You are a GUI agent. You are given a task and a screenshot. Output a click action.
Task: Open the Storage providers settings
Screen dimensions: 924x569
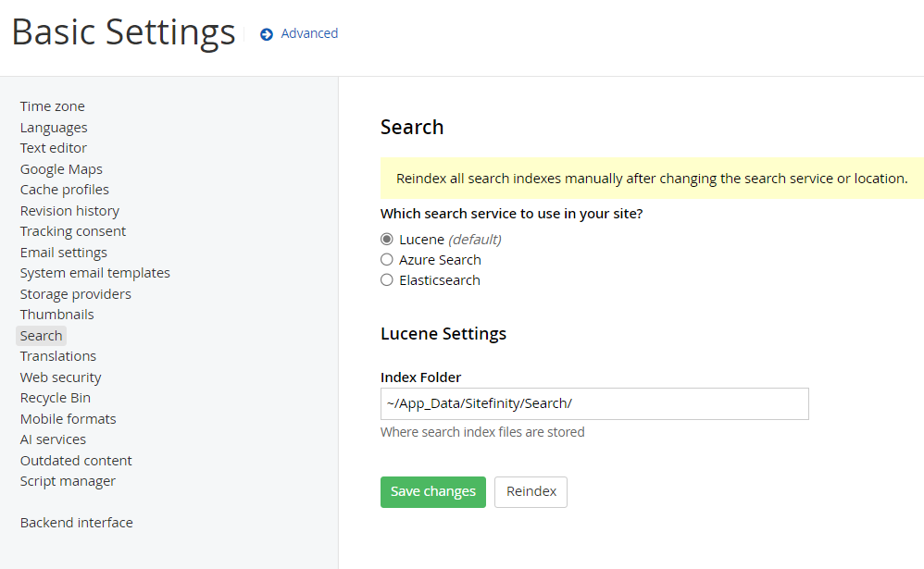tap(75, 293)
